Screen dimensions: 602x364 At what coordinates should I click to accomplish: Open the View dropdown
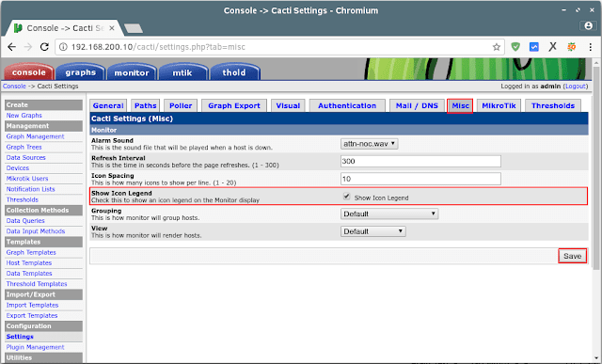pyautogui.click(x=372, y=231)
